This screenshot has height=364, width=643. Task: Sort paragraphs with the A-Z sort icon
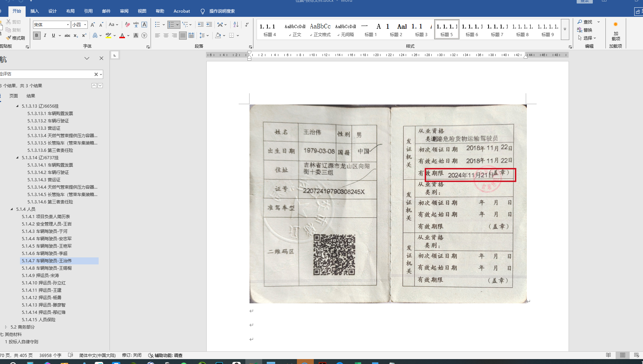click(x=236, y=25)
